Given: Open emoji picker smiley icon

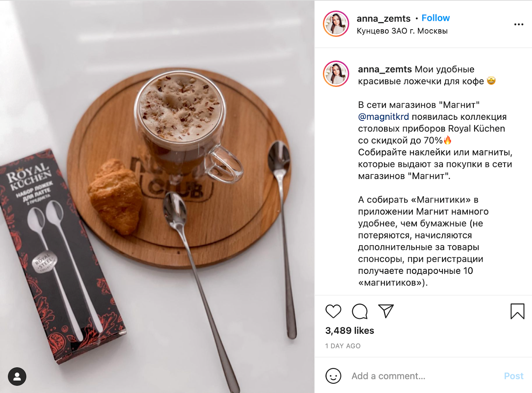Looking at the screenshot, I should [x=333, y=376].
